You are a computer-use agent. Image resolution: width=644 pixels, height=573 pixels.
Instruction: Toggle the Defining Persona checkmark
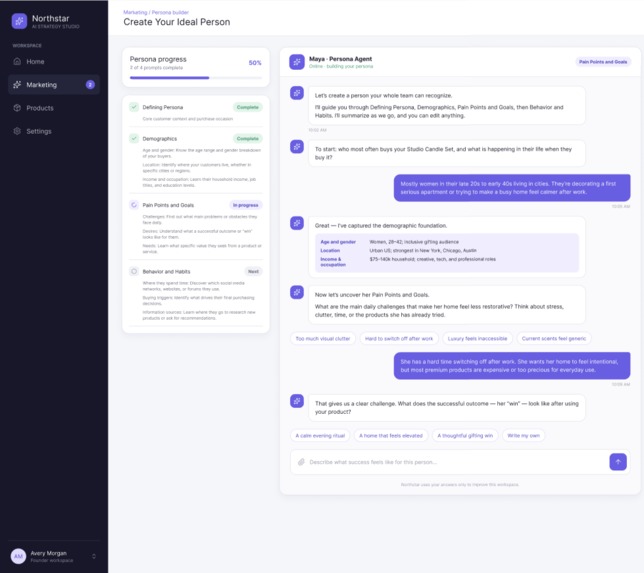pyautogui.click(x=134, y=107)
